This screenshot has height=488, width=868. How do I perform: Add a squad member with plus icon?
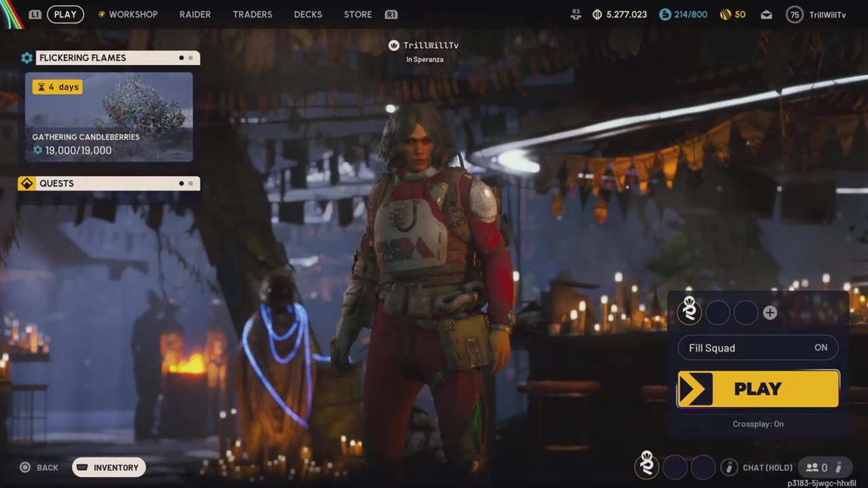[x=770, y=312]
